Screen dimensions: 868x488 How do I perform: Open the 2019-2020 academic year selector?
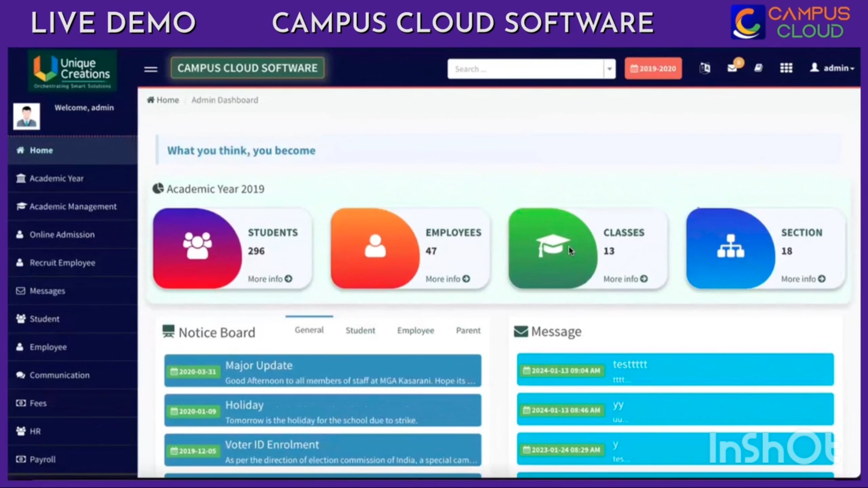(x=653, y=68)
